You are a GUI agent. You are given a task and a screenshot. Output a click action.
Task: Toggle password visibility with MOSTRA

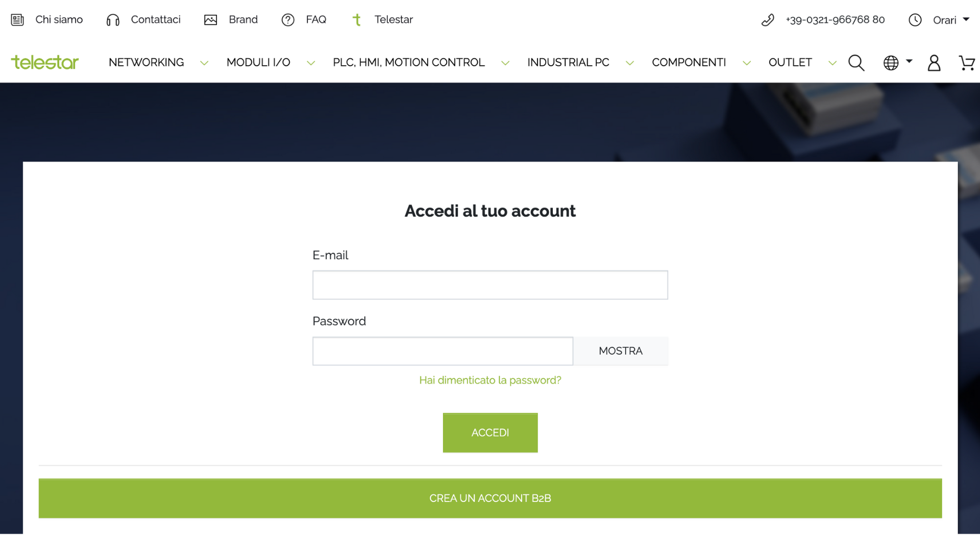pos(621,351)
